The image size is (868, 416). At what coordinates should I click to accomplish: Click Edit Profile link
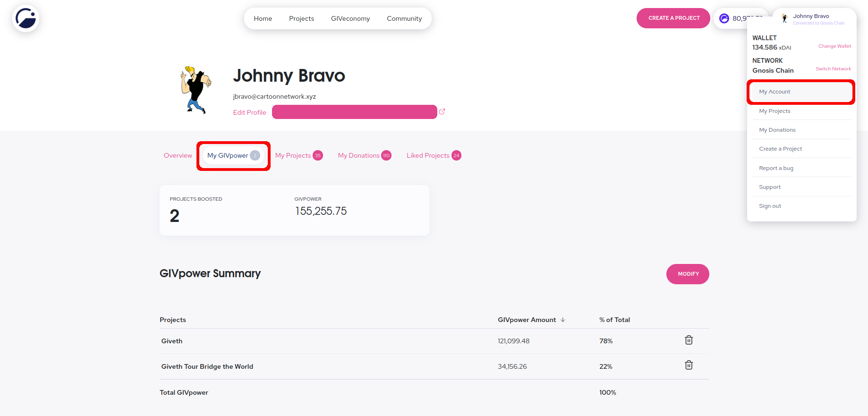point(250,112)
